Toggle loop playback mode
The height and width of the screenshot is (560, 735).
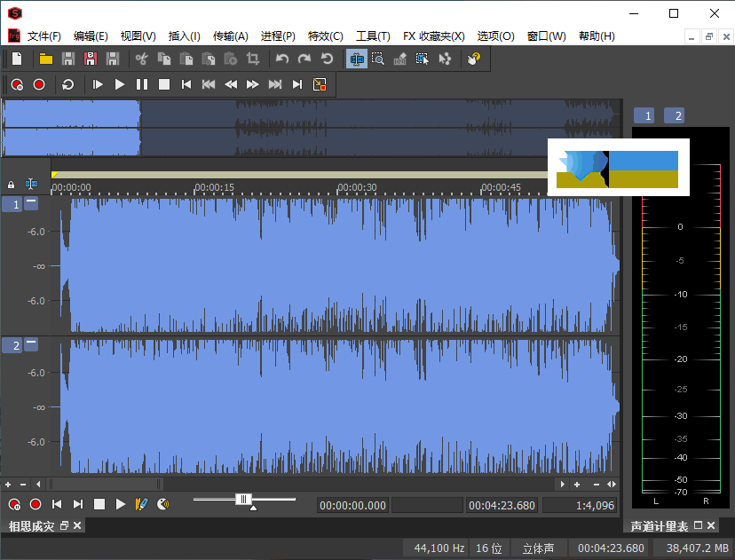coord(68,84)
